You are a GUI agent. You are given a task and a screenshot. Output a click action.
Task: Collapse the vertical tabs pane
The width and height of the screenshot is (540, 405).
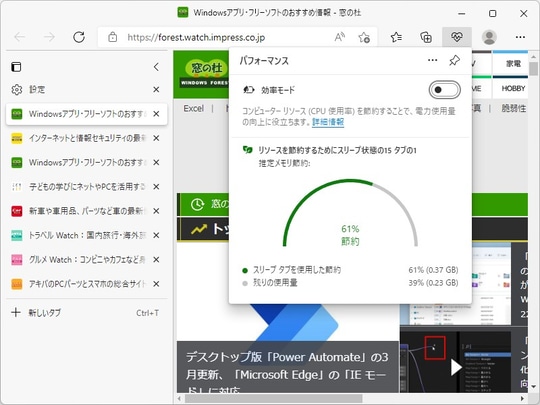coord(156,66)
